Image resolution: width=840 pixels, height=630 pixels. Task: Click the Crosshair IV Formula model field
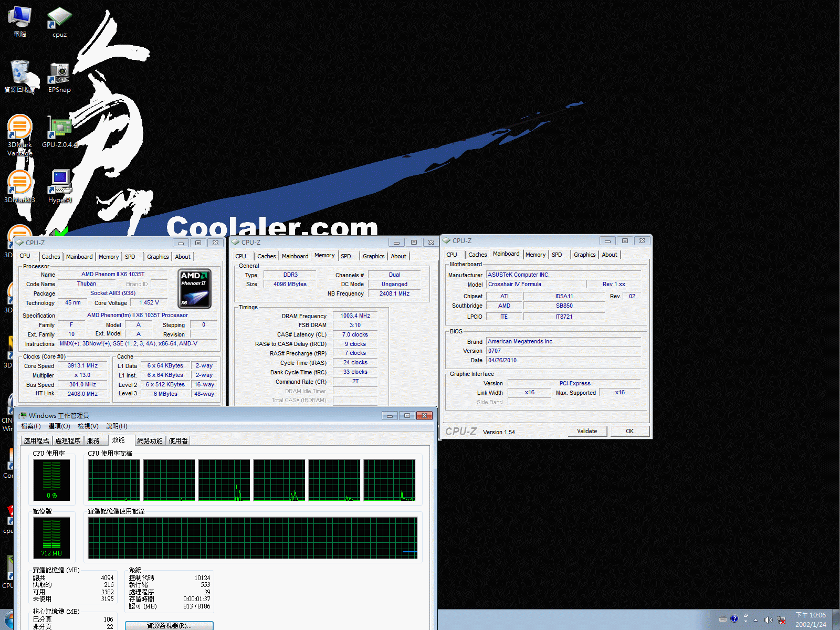pyautogui.click(x=535, y=285)
